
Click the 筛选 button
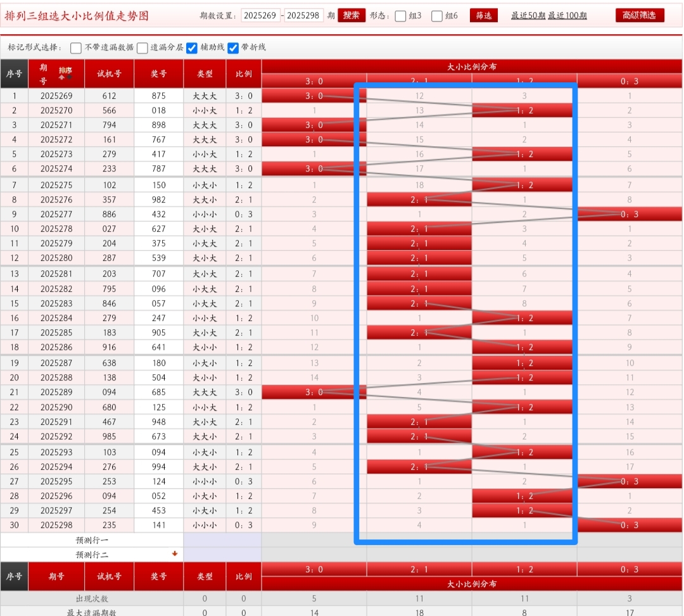tap(483, 16)
